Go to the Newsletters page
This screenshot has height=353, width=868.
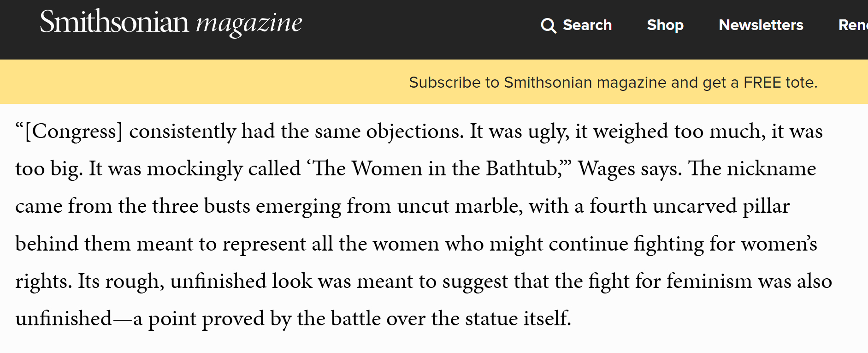tap(761, 25)
